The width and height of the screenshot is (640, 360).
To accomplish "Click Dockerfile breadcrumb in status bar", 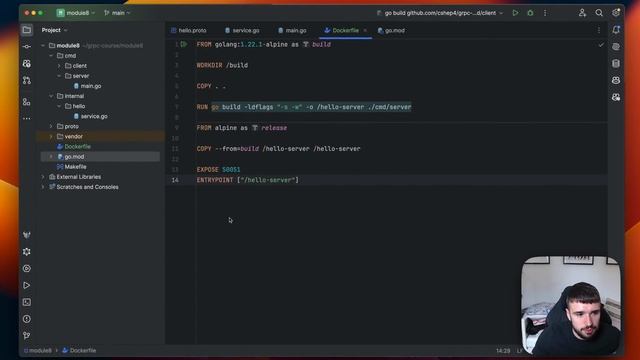I will (79, 351).
